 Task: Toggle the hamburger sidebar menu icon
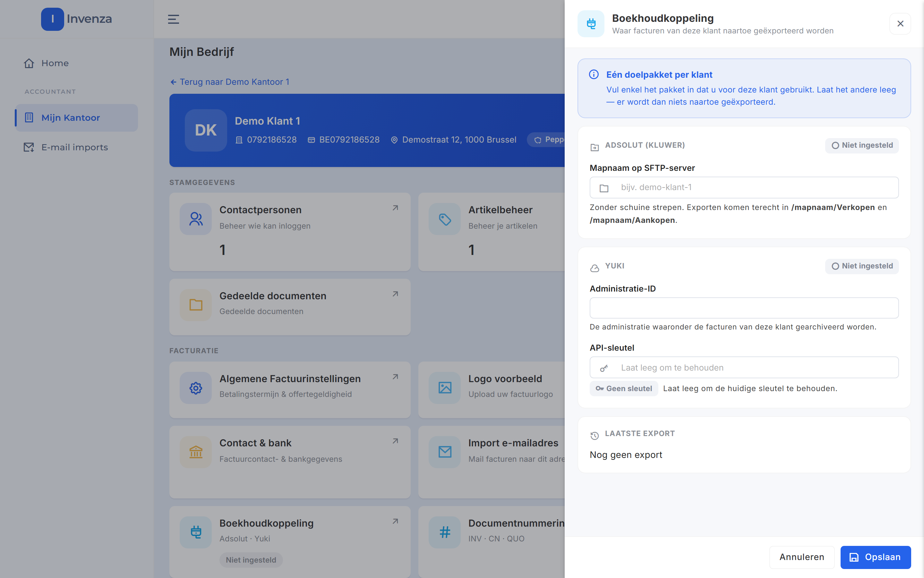173,19
